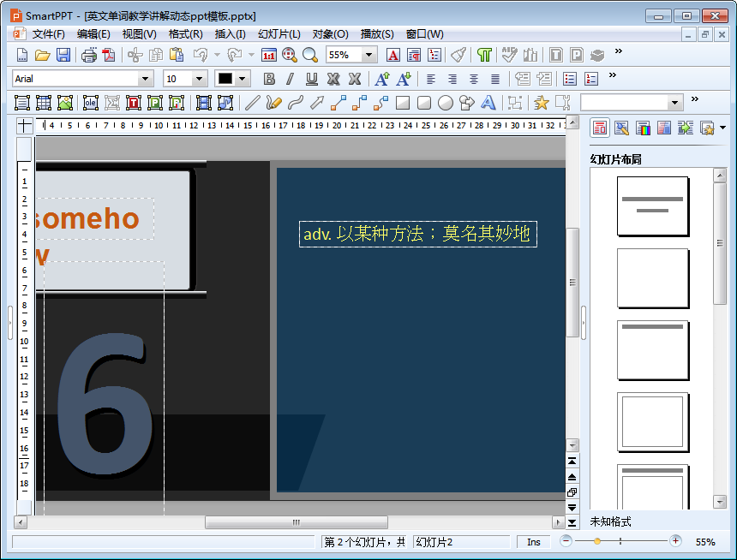Align text right
This screenshot has height=560, width=737.
[452, 79]
